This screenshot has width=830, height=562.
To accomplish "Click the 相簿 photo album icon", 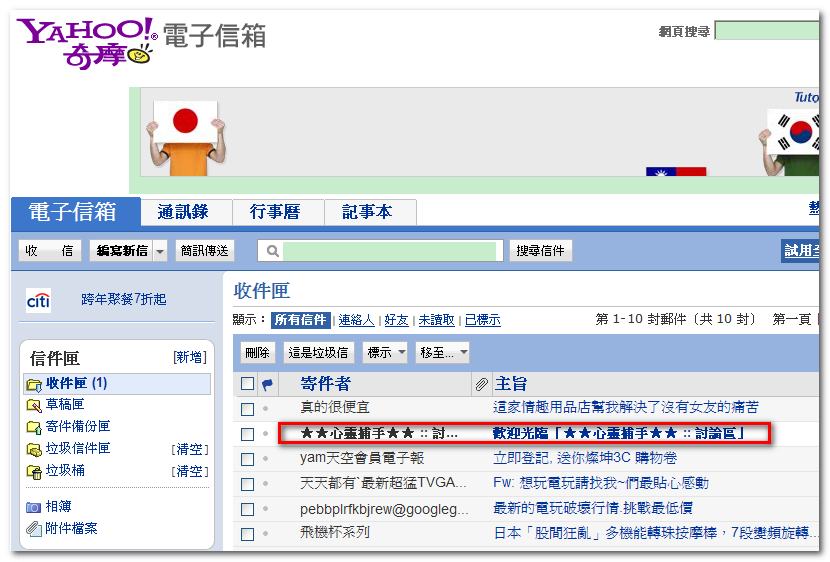I will pyautogui.click(x=34, y=507).
